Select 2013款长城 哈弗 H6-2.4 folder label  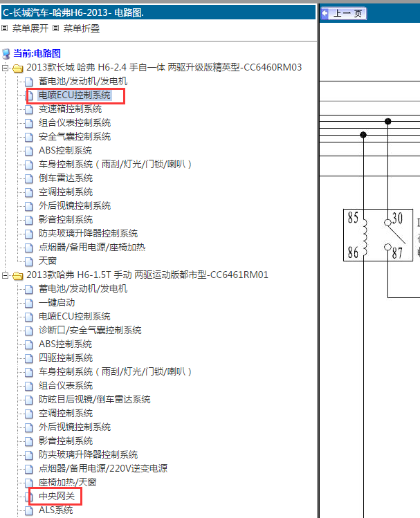164,67
